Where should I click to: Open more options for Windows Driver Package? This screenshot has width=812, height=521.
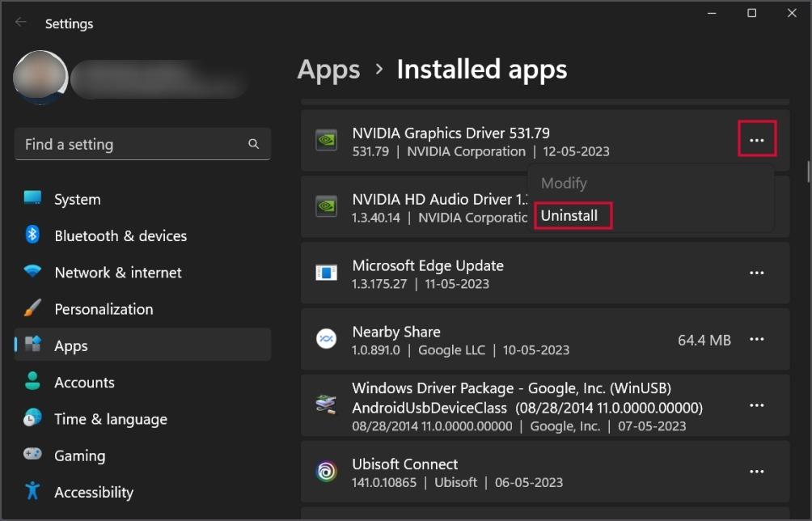pos(756,405)
